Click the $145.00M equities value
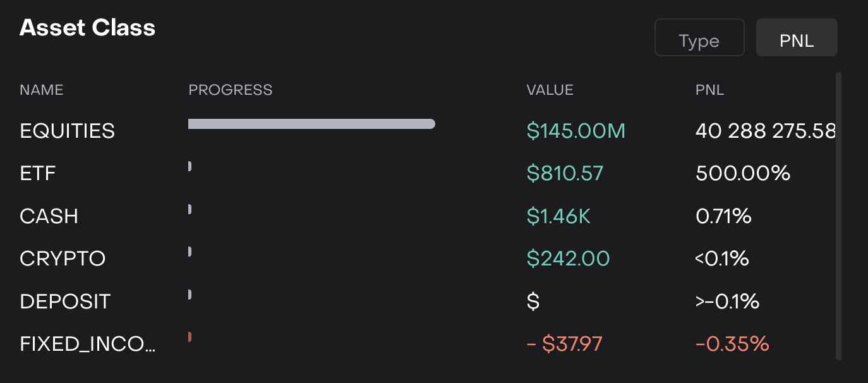Viewport: 868px width, 383px height. (x=576, y=131)
